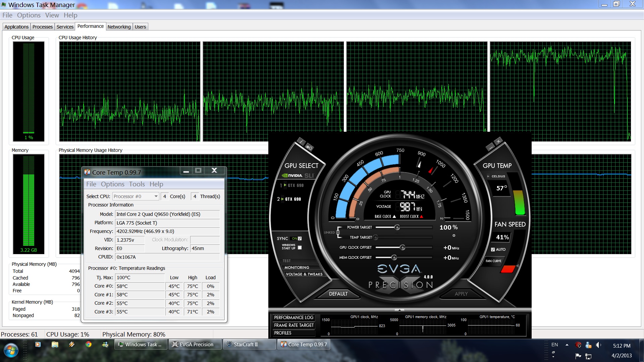Open Core Temp Tools menu
The image size is (644, 362).
click(137, 184)
